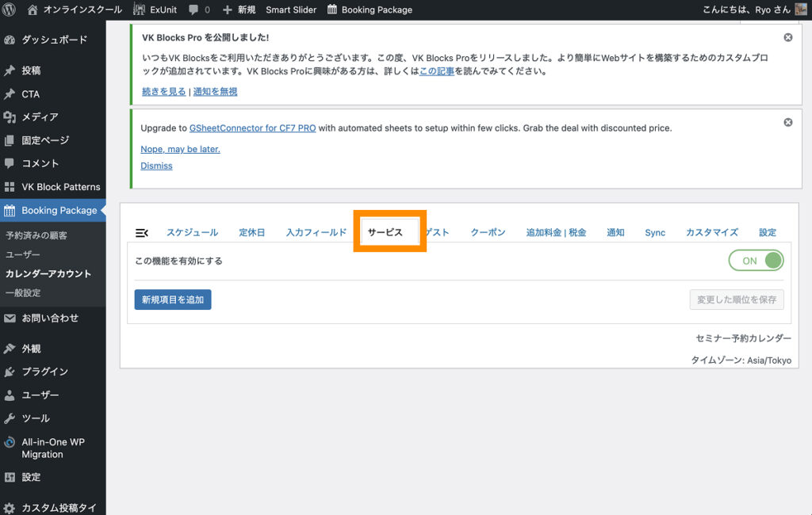Click the 新規項目を追加 button
Image resolution: width=812 pixels, height=515 pixels.
tap(173, 299)
